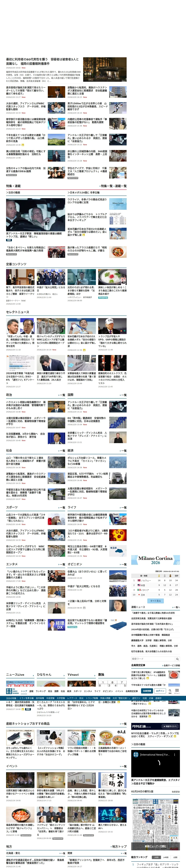The width and height of the screenshot is (186, 868).
Task: Click the TVnavi section heading
Action: point(73,675)
